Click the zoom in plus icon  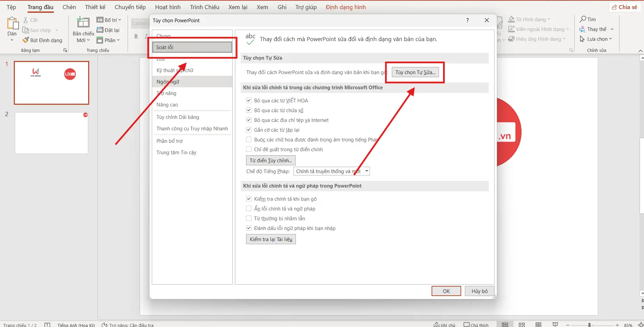617,325
